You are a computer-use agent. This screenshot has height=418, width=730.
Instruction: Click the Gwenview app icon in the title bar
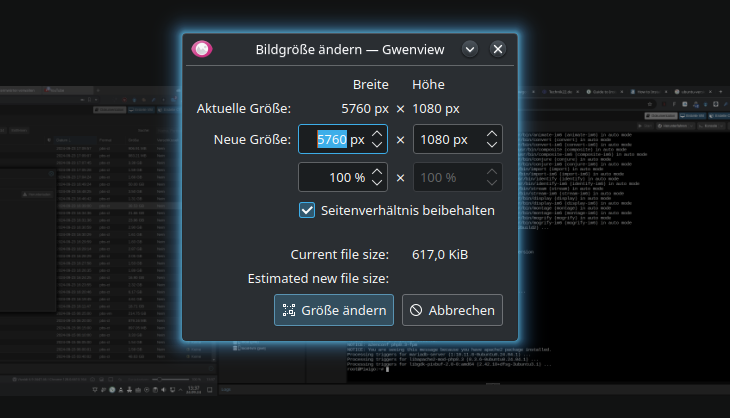(202, 49)
